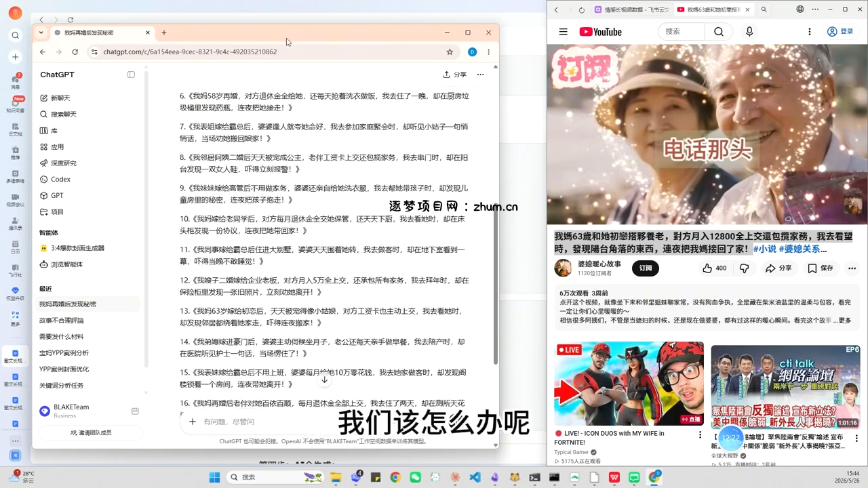Screen dimensions: 868x488
Task: Click the YouTube search magnifier button
Action: 719,31
